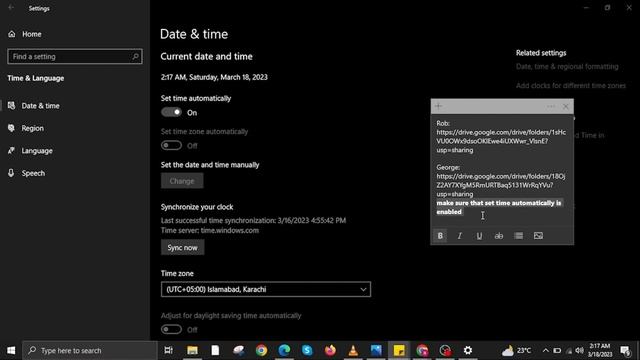The image size is (640, 360).
Task: Open the notification center icon
Action: (625, 350)
